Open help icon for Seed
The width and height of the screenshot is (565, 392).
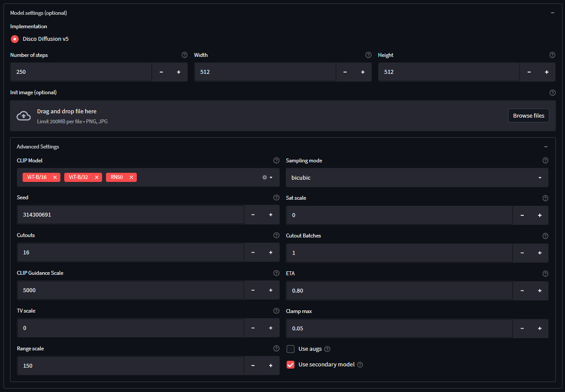pos(276,198)
